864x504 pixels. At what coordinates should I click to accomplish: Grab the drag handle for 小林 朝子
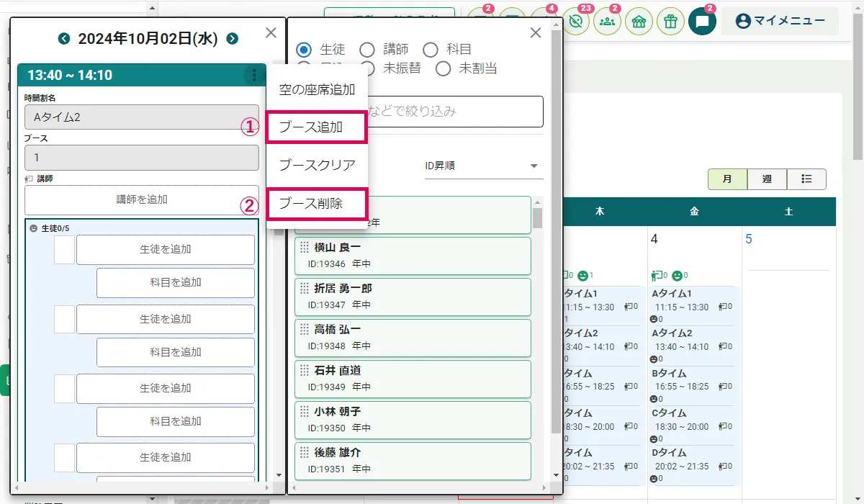click(x=305, y=411)
